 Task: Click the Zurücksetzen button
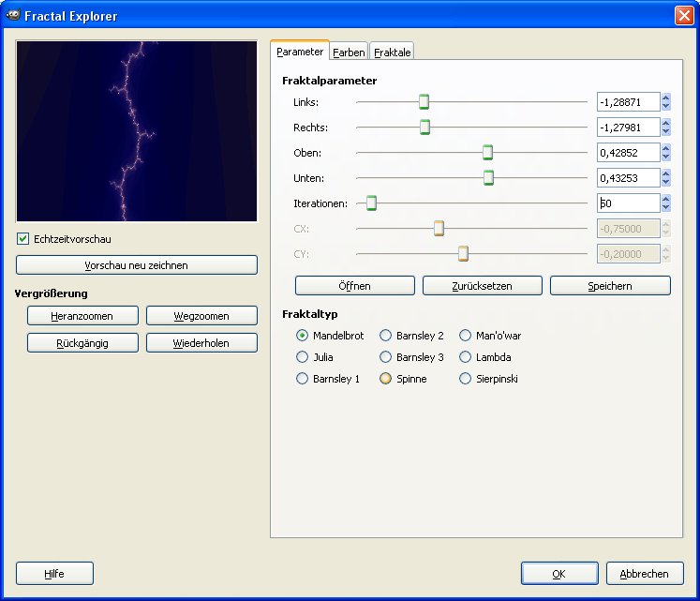click(483, 286)
